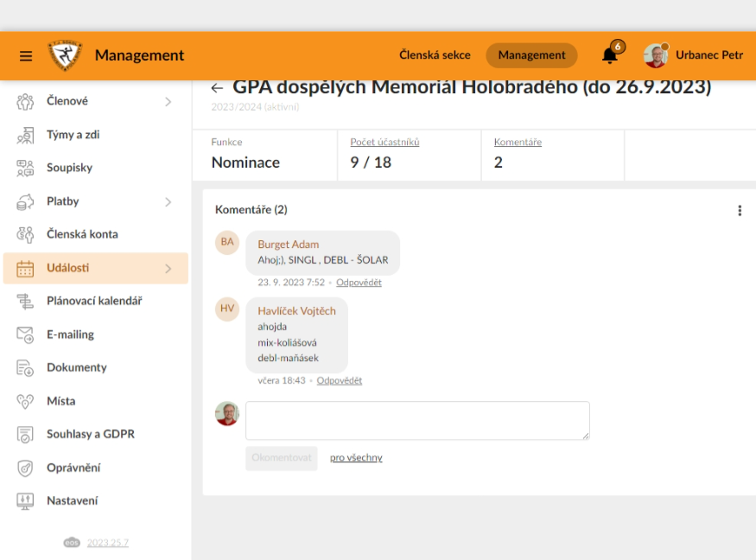Open the hamburger menu icon
Viewport: 756px width, 560px height.
[x=26, y=56]
